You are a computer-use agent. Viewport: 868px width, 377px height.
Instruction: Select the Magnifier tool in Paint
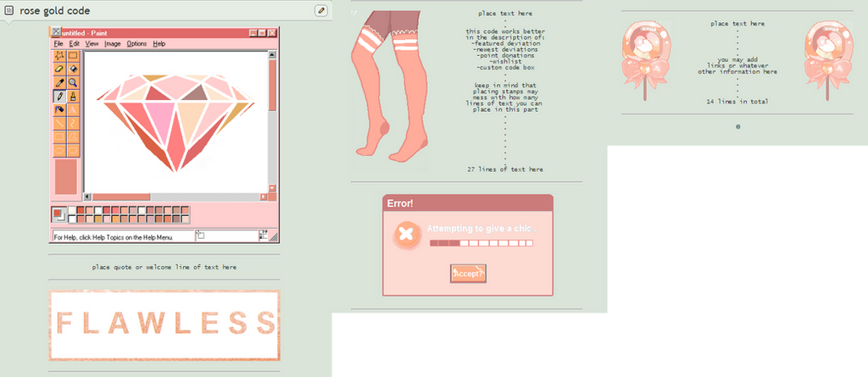[73, 82]
